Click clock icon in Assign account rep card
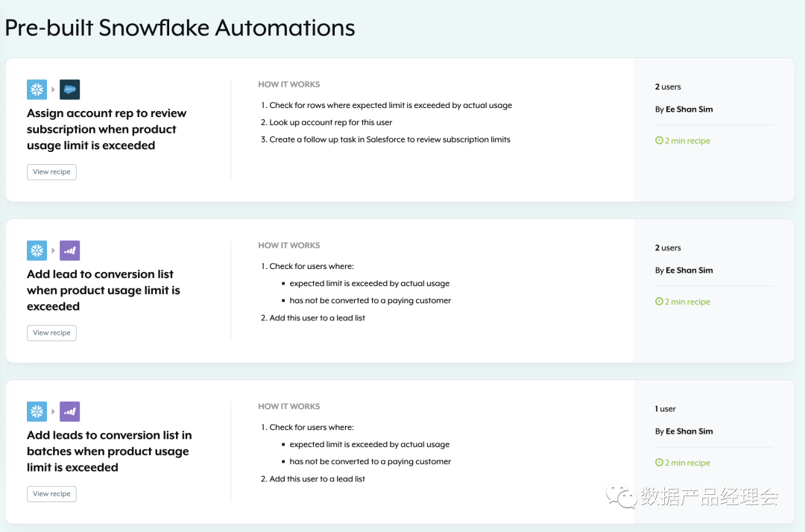 pos(659,140)
